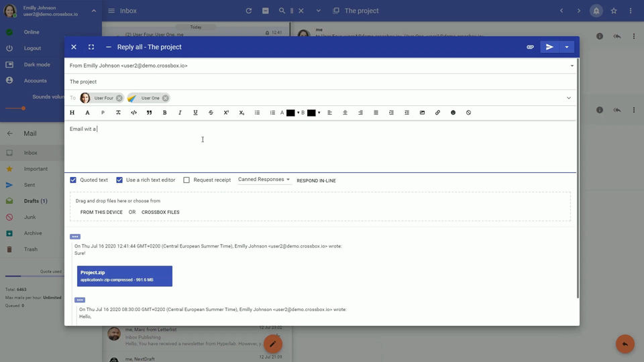644x362 pixels.
Task: Send the reply with the send icon
Action: click(549, 47)
